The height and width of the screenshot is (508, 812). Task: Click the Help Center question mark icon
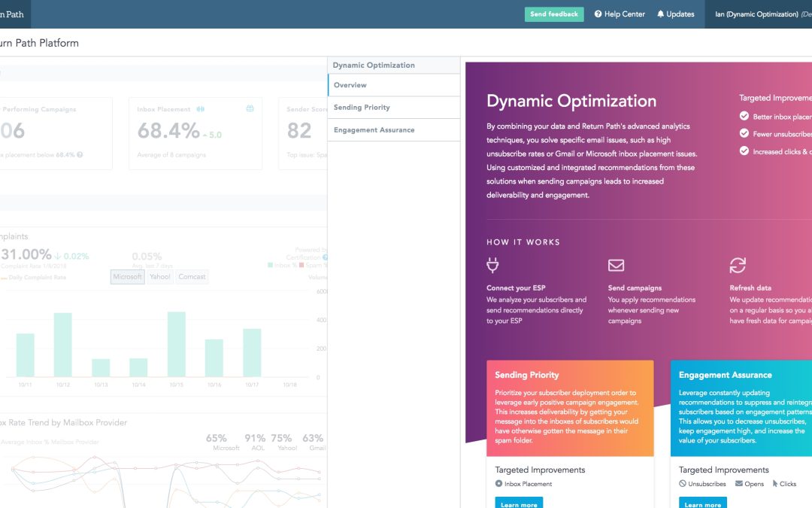click(x=598, y=14)
